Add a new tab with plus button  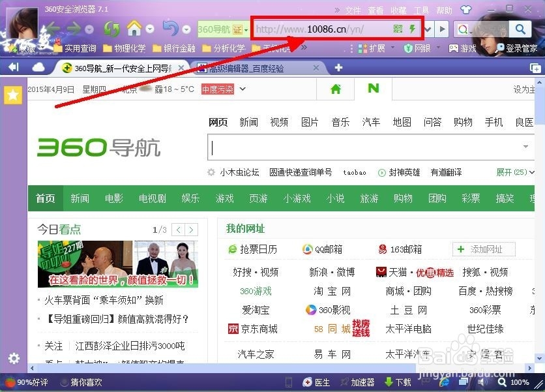[x=338, y=67]
